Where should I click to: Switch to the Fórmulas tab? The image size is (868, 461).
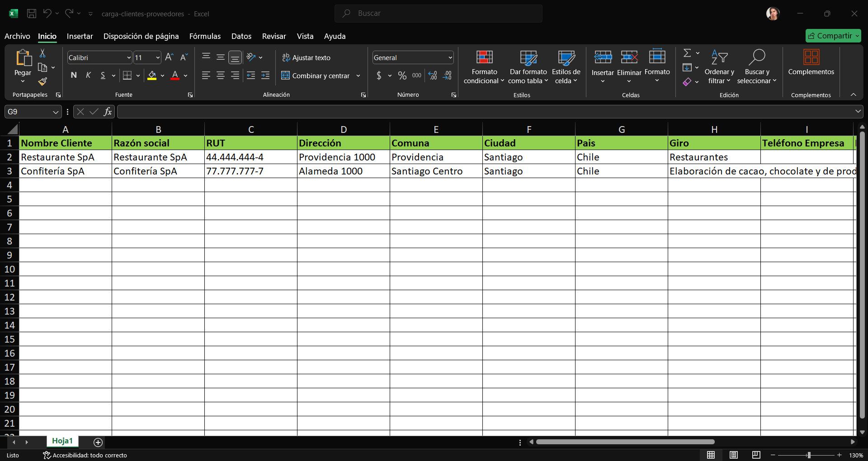pyautogui.click(x=205, y=36)
